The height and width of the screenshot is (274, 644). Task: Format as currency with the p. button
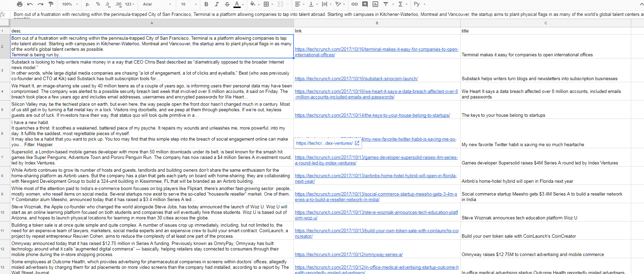(88, 4)
